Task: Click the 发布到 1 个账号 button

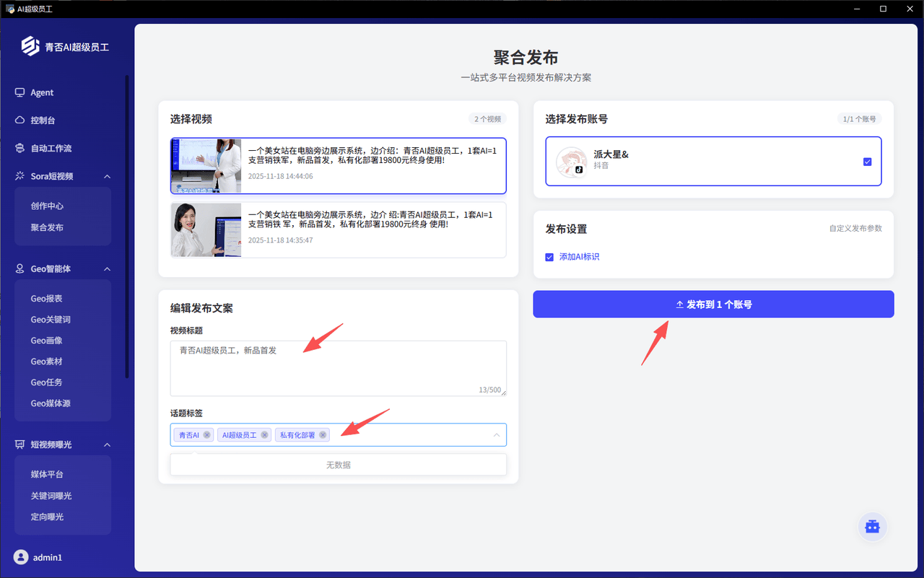Action: pos(713,305)
